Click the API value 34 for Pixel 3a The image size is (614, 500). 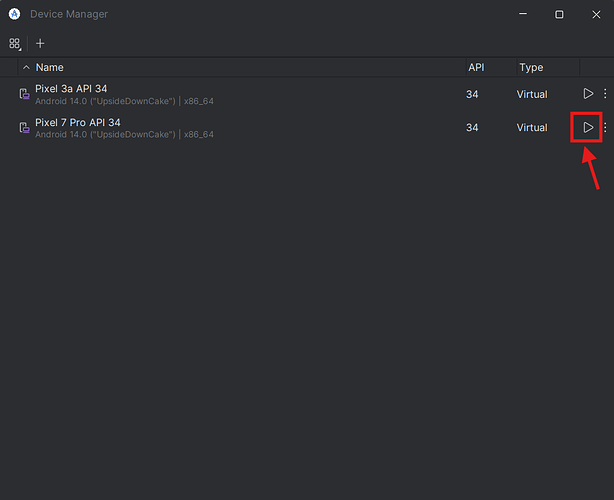tap(472, 94)
